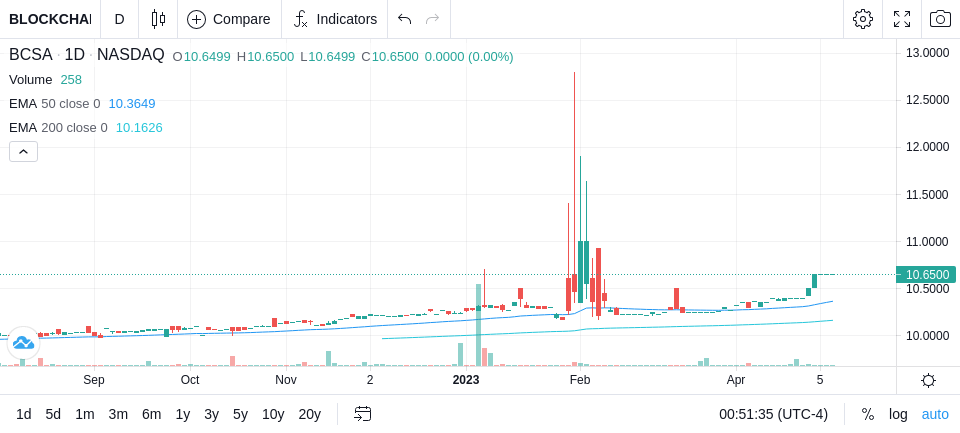Select the 5d time range

pyautogui.click(x=53, y=415)
